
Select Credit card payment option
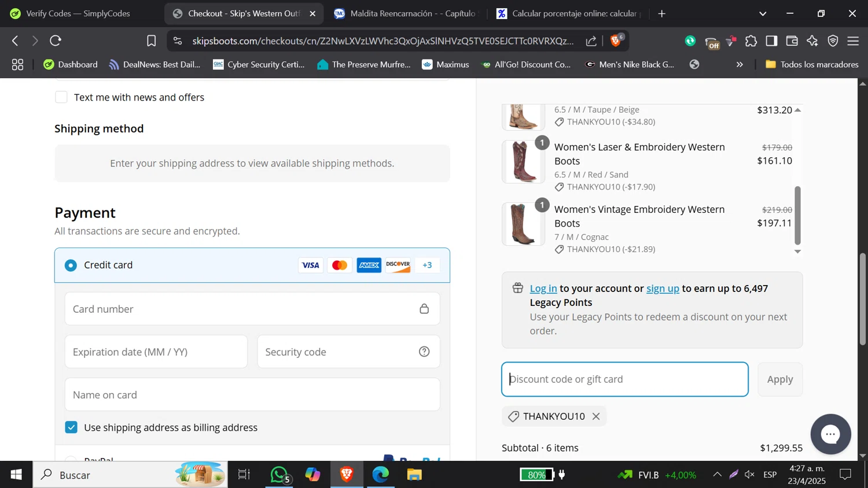71,265
